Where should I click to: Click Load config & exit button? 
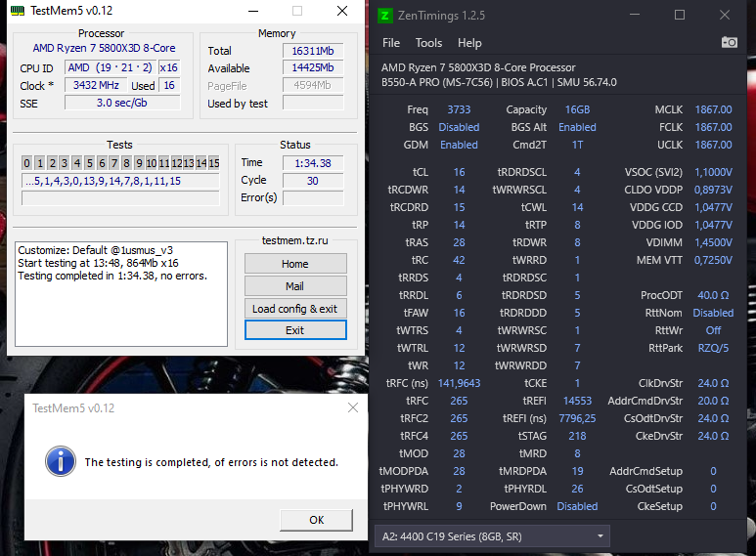pyautogui.click(x=295, y=309)
